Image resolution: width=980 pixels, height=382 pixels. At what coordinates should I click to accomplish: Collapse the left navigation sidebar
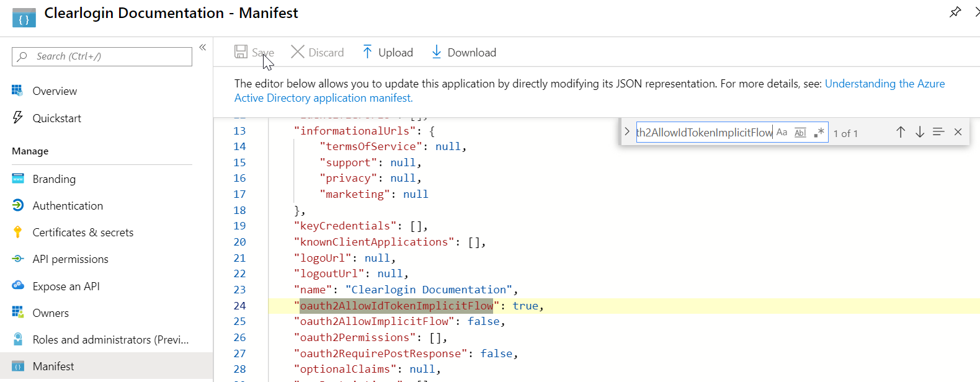tap(202, 47)
